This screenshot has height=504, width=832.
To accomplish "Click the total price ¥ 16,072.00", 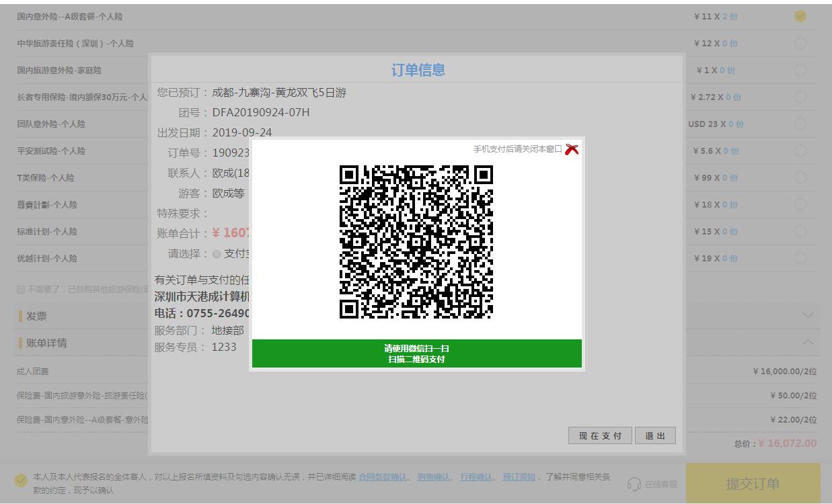I will tap(787, 444).
